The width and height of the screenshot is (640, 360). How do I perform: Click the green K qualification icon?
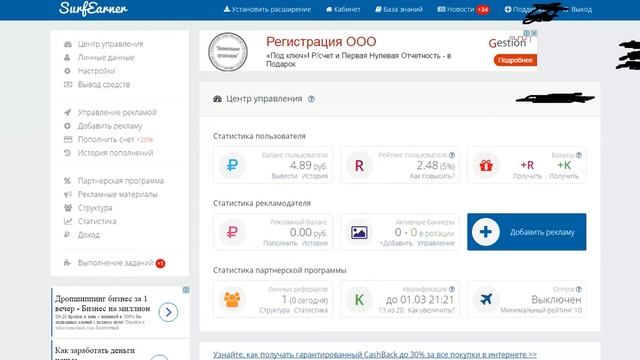coord(359,299)
